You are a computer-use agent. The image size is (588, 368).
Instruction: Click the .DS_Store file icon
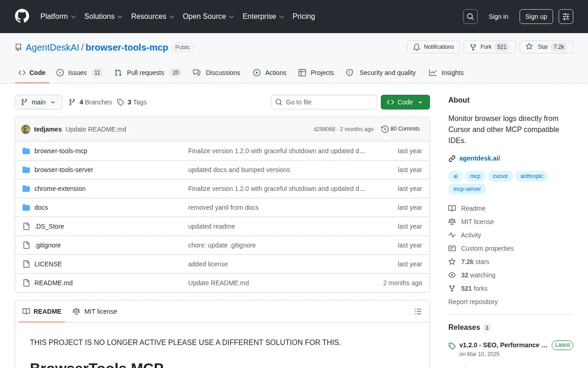(x=26, y=226)
